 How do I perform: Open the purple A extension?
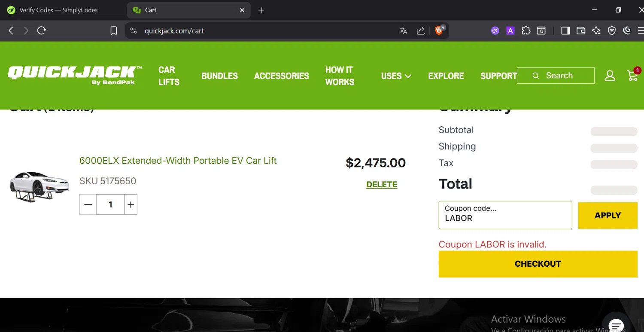510,30
